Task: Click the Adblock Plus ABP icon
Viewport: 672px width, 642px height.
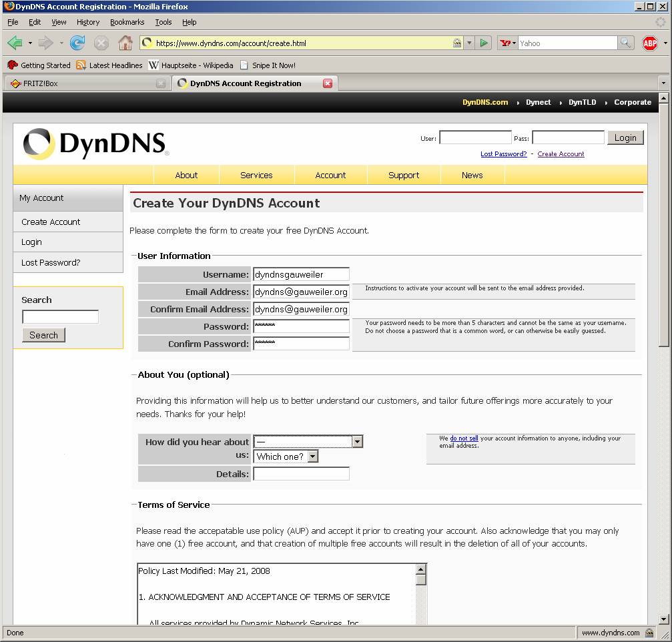Action: 649,43
